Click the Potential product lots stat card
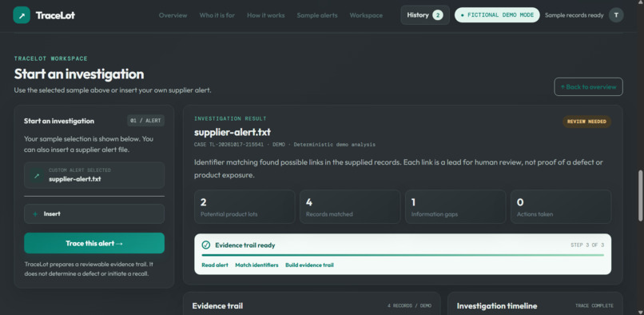The height and width of the screenshot is (315, 644). click(244, 207)
